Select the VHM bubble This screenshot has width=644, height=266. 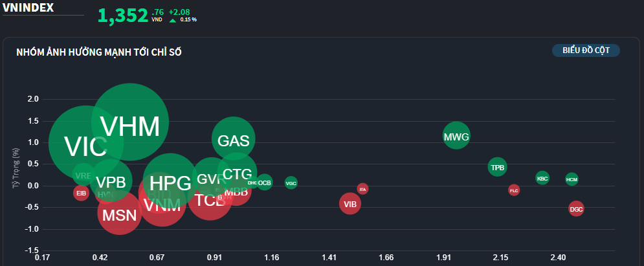(130, 122)
